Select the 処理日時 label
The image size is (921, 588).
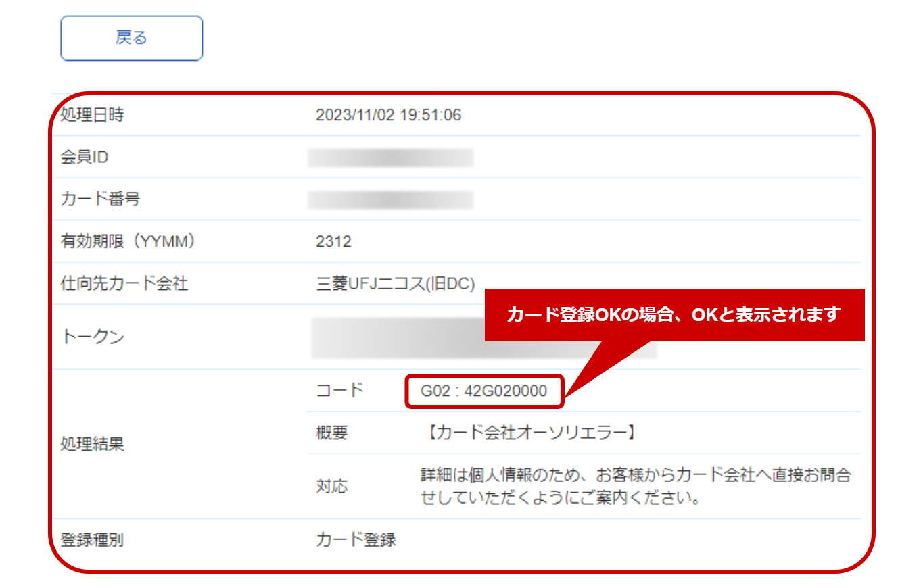pos(93,115)
